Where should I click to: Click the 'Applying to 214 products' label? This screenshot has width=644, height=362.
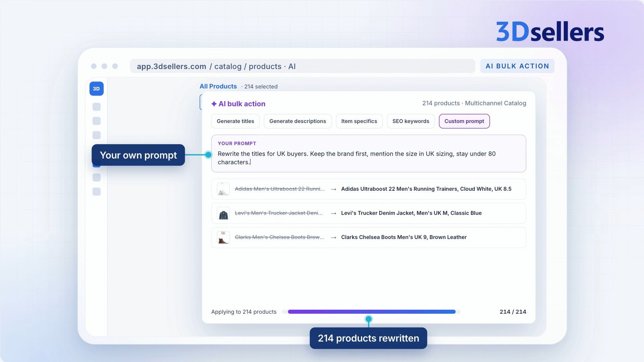click(244, 312)
